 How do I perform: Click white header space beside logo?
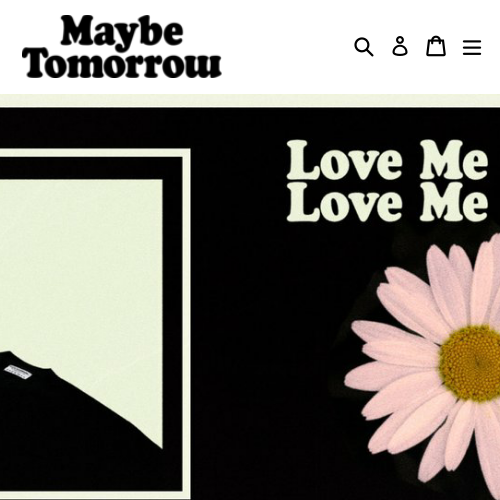(x=287, y=47)
